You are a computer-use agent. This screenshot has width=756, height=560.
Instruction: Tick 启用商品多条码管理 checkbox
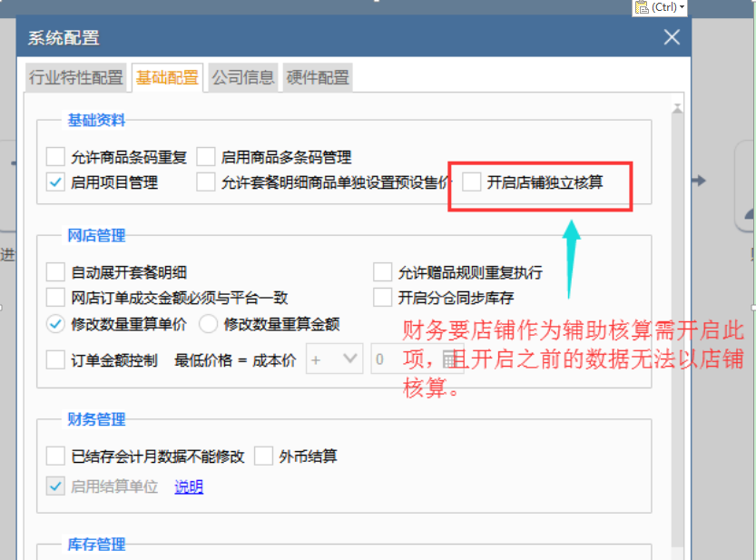205,157
